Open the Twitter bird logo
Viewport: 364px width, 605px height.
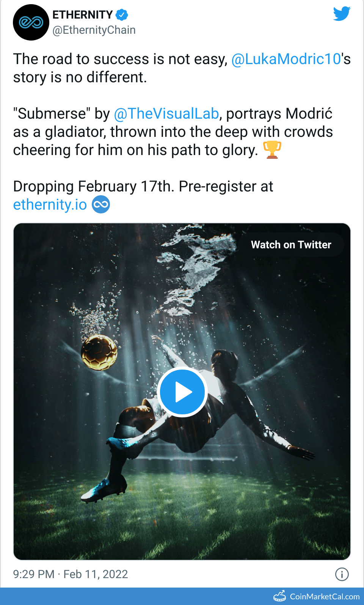[342, 14]
